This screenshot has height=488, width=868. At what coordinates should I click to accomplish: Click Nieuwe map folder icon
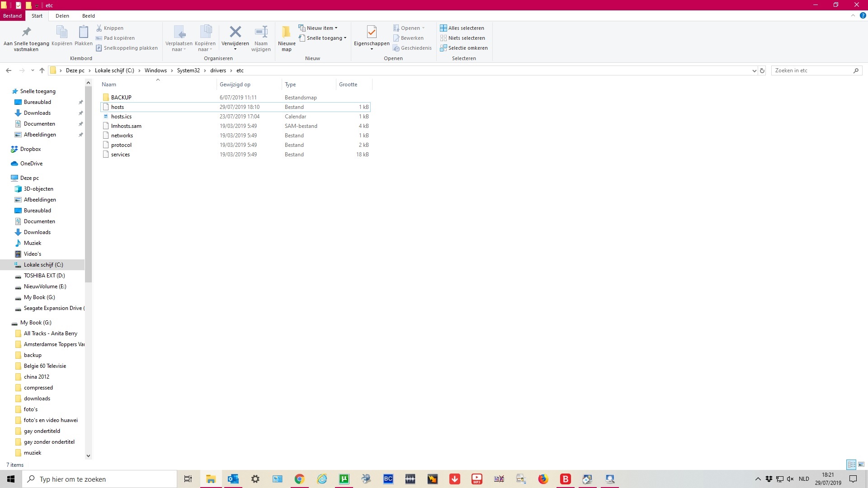coord(286,32)
